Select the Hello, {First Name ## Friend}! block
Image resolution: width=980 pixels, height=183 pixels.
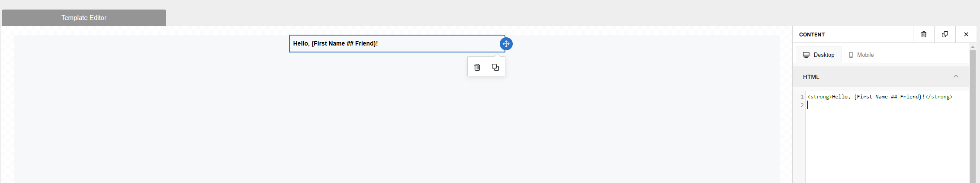click(x=397, y=43)
